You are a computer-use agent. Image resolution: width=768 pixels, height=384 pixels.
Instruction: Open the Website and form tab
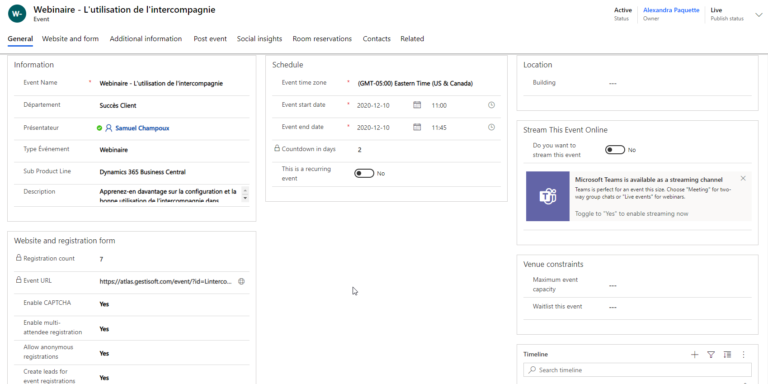tap(70, 39)
